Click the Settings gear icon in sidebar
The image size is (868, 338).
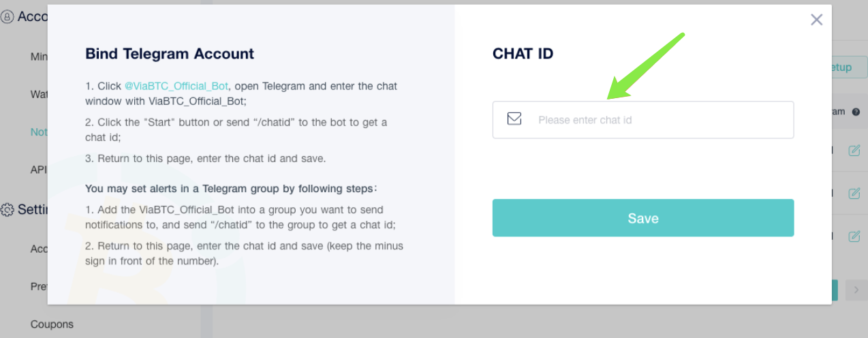pos(7,210)
